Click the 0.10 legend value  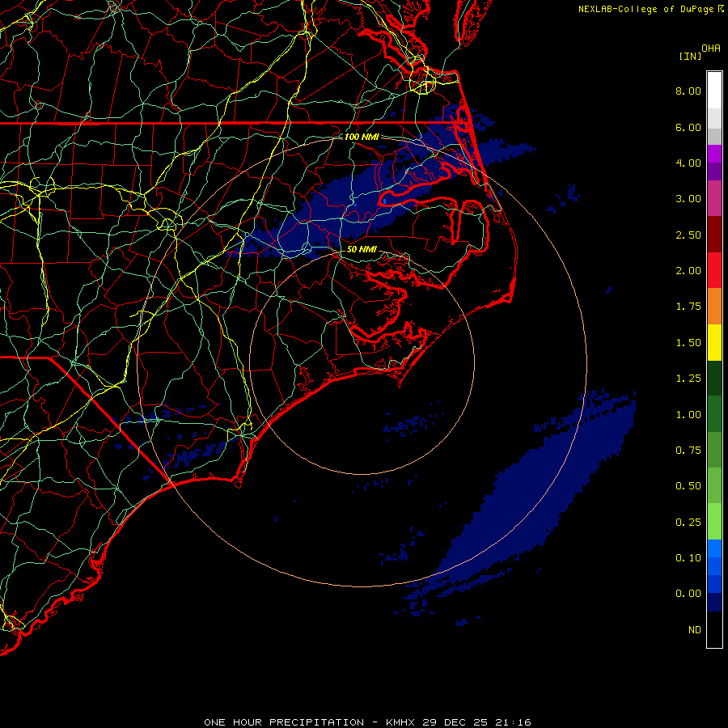pyautogui.click(x=688, y=558)
